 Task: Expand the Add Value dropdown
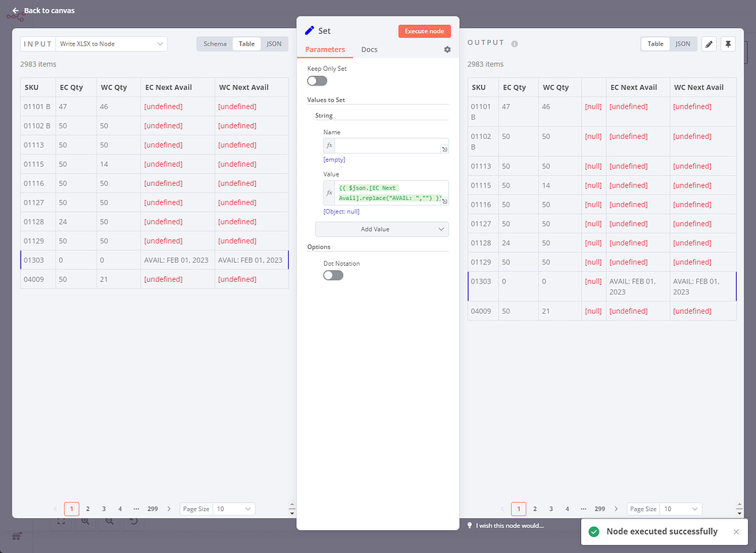click(x=382, y=230)
